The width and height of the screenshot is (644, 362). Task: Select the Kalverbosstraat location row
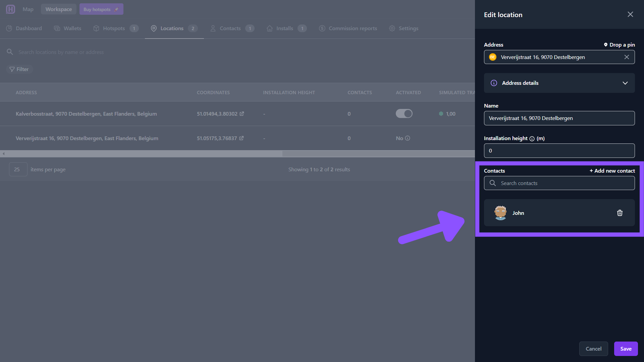(x=237, y=114)
